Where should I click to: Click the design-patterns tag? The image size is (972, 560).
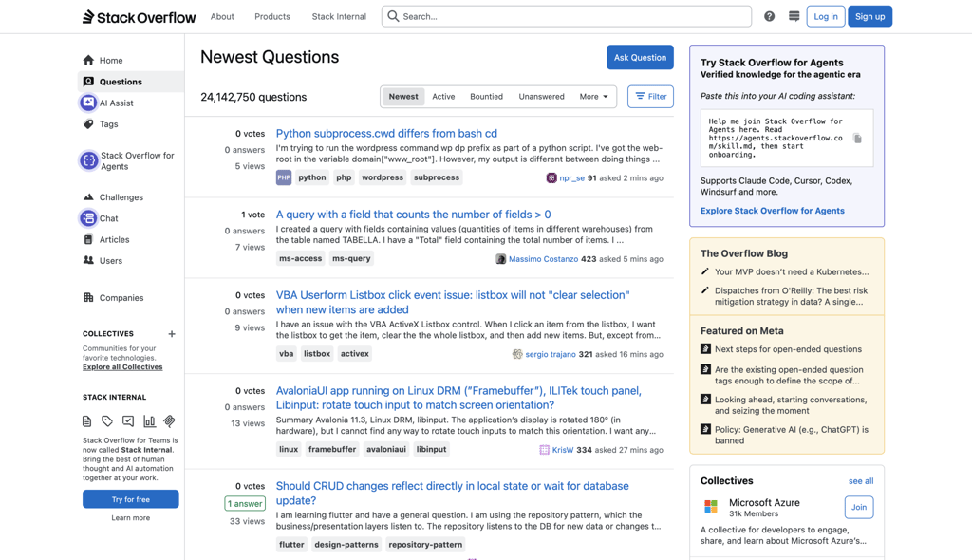tap(346, 545)
